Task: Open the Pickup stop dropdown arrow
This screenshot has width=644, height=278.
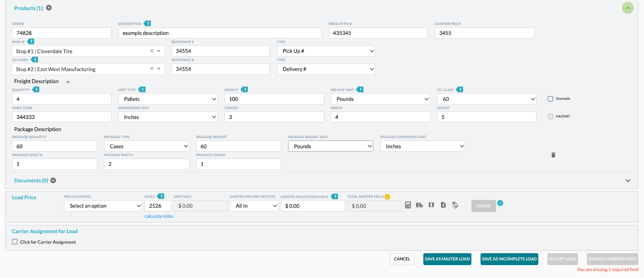Action: pyautogui.click(x=159, y=51)
